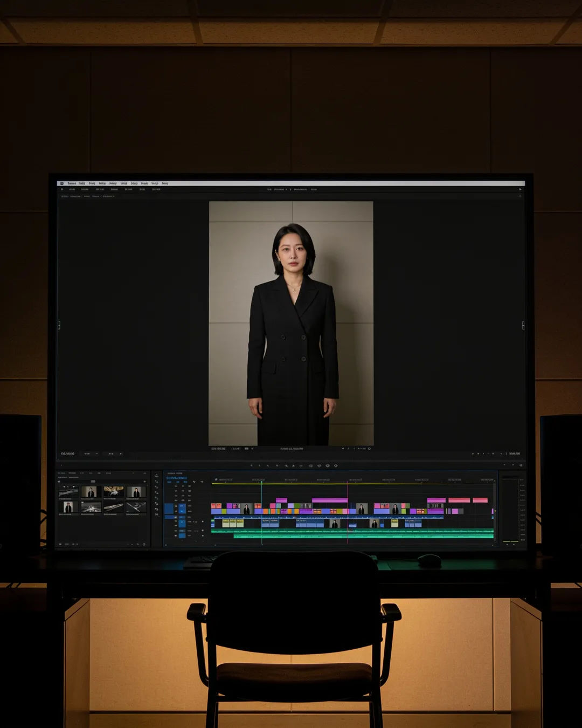The image size is (582, 728).
Task: Click the audio level meter right of the timeline
Action: coord(510,510)
